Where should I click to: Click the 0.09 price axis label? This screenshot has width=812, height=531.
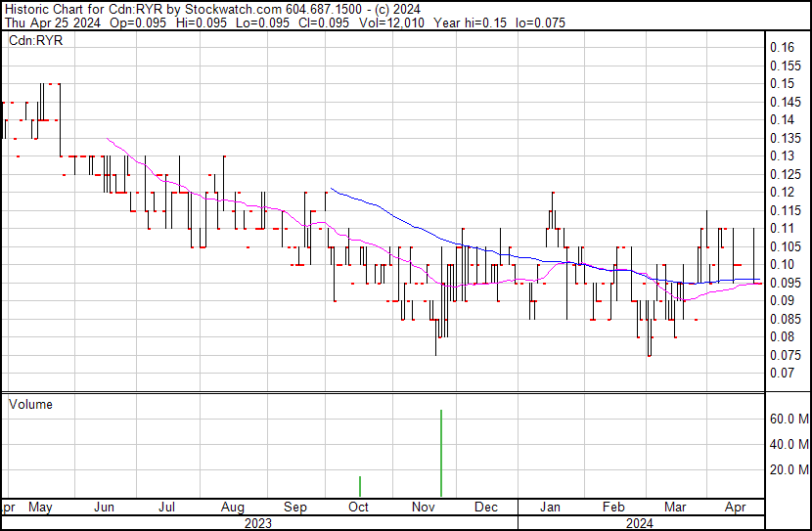coord(782,300)
